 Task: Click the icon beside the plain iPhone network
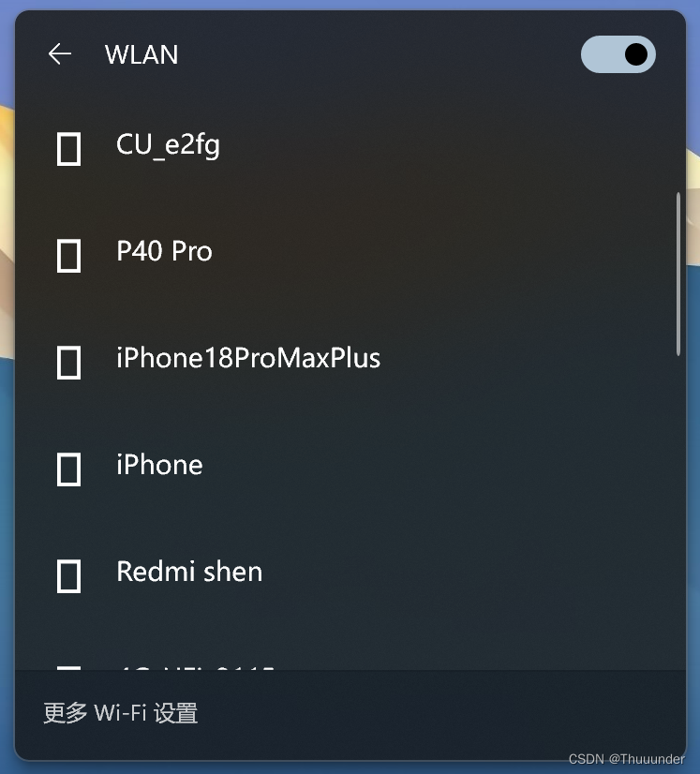point(68,469)
